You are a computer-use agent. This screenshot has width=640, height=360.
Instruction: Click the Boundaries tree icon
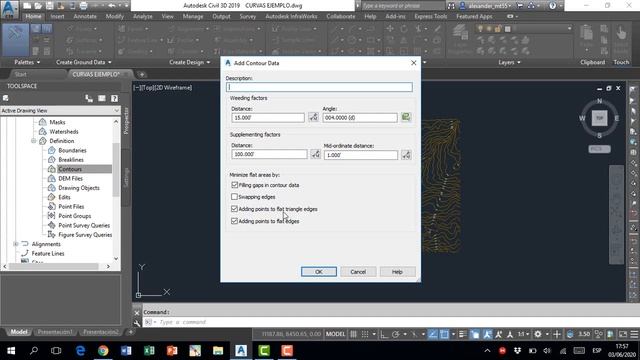(x=51, y=150)
